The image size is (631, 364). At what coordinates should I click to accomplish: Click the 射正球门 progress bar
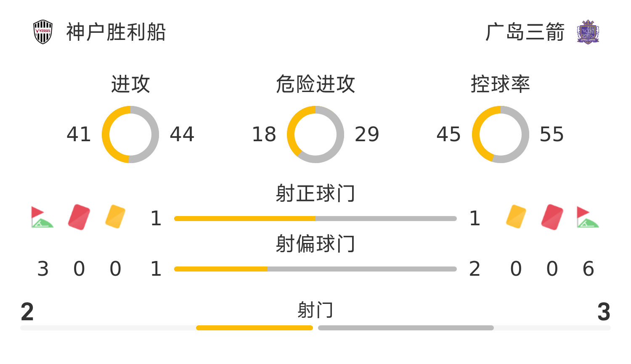[315, 219]
